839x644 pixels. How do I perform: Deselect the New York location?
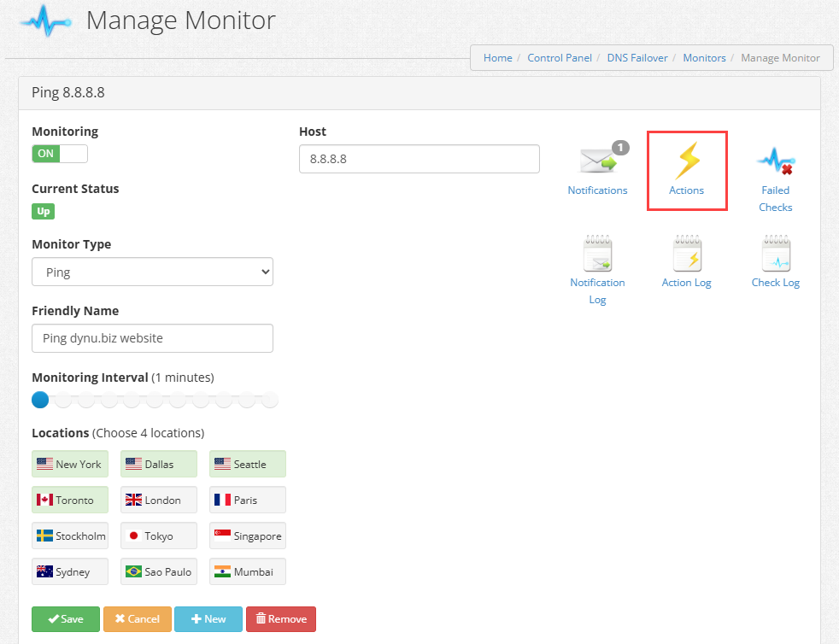70,464
